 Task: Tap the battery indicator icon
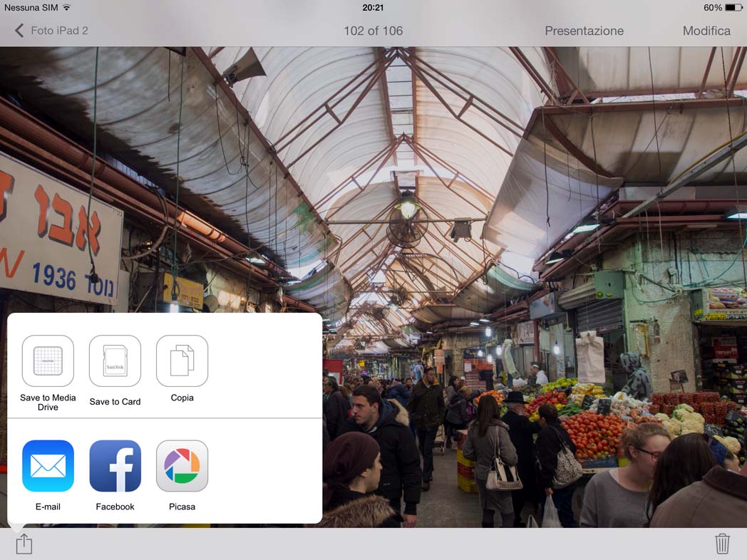coord(733,7)
